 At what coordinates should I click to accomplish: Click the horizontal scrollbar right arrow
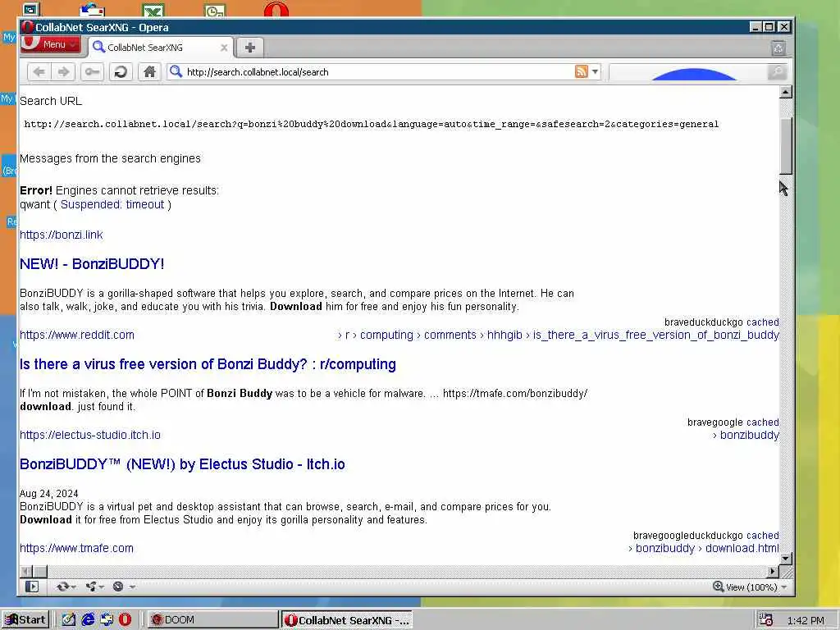coord(773,572)
